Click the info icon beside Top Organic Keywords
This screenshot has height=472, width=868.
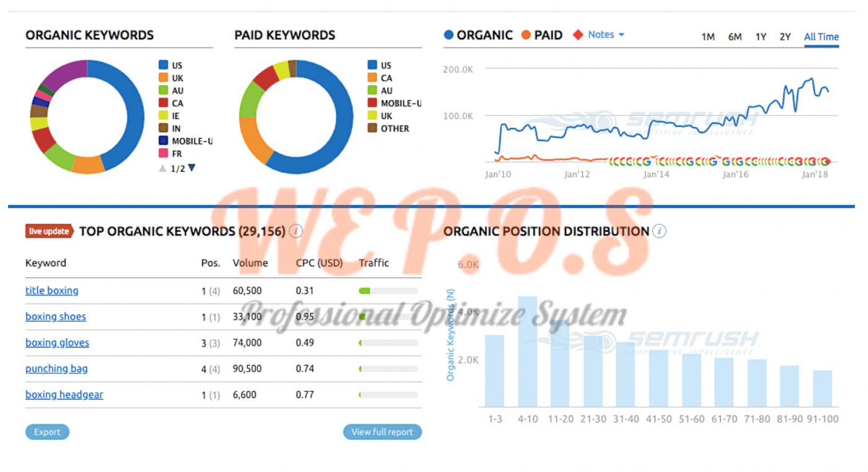click(x=296, y=231)
